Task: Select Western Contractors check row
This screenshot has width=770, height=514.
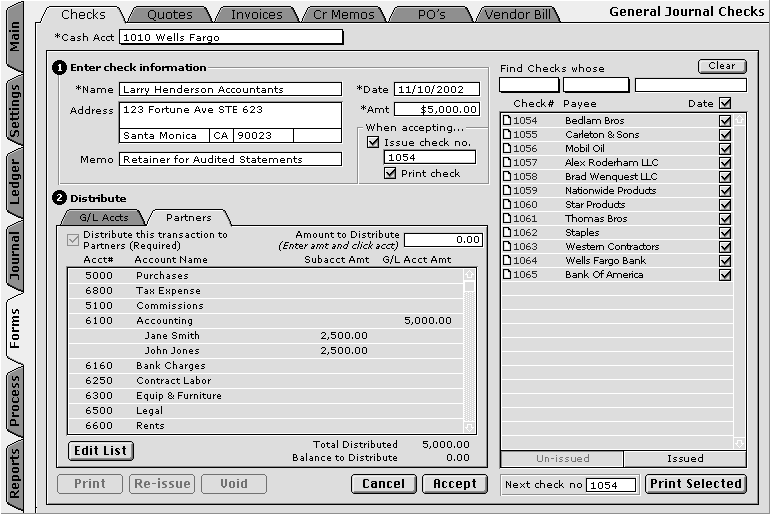Action: [617, 246]
